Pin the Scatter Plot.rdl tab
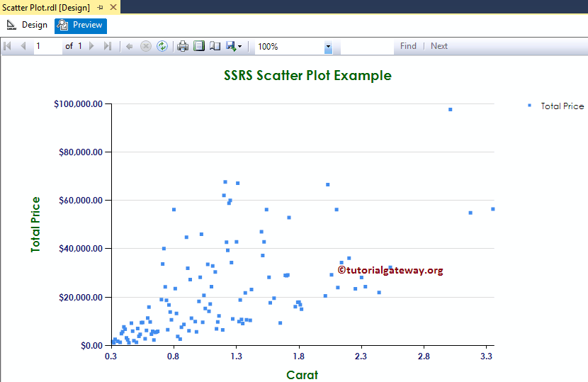The height and width of the screenshot is (382, 588). tap(100, 8)
